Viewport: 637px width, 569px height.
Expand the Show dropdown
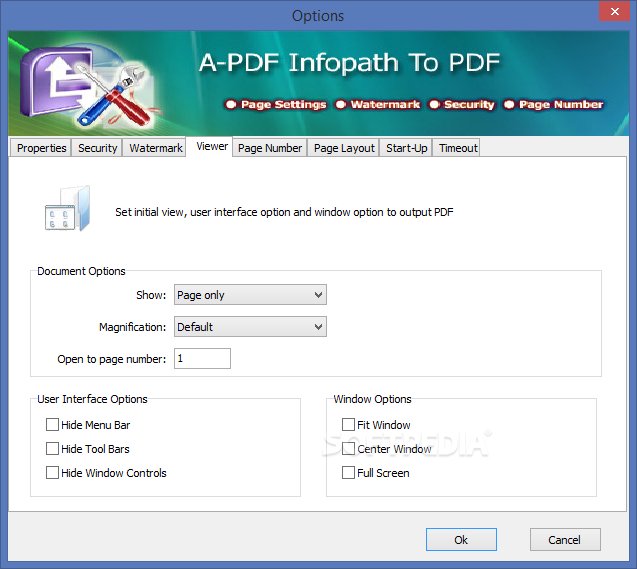click(x=250, y=295)
